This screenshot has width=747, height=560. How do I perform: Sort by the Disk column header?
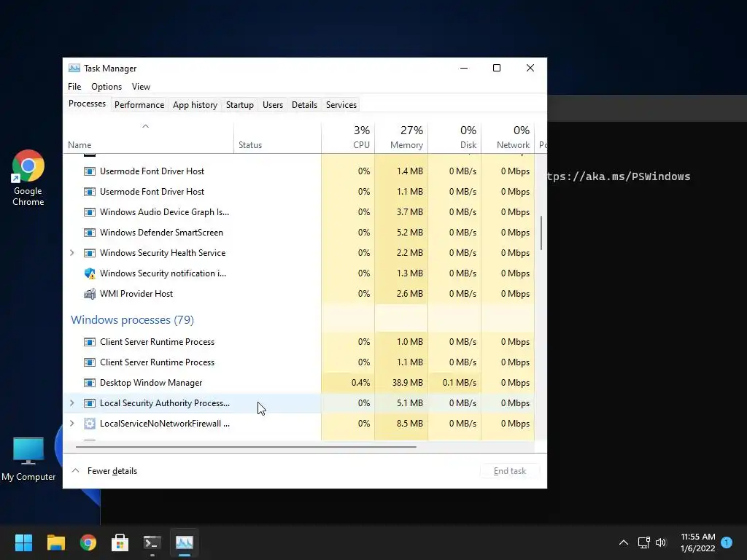[x=455, y=138]
